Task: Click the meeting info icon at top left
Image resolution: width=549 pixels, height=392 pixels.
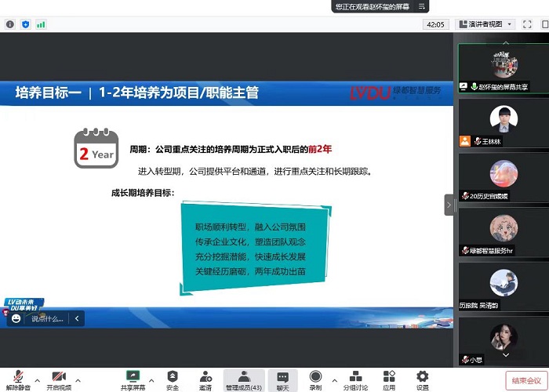Action: coord(10,24)
